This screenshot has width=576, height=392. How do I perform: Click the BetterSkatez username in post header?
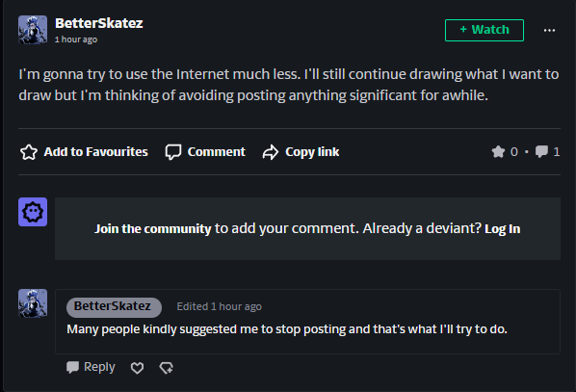(x=99, y=23)
